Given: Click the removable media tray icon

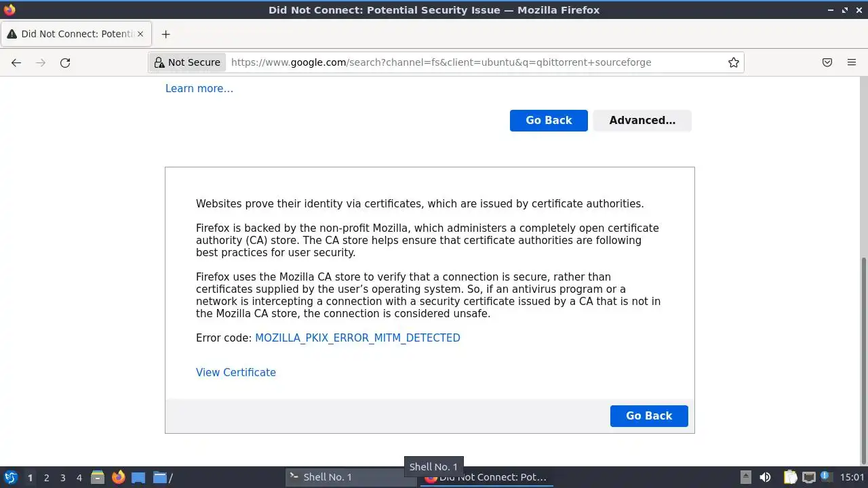Looking at the screenshot, I should pyautogui.click(x=745, y=477).
